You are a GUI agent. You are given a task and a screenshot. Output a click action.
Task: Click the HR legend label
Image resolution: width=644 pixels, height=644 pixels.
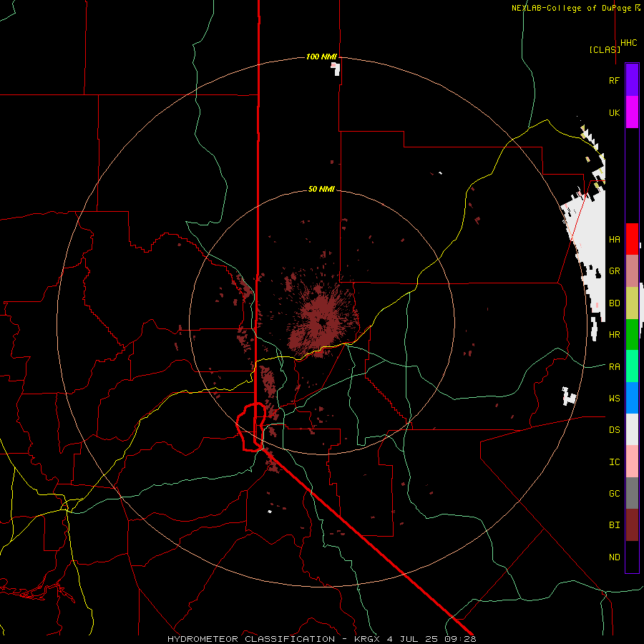pos(614,335)
